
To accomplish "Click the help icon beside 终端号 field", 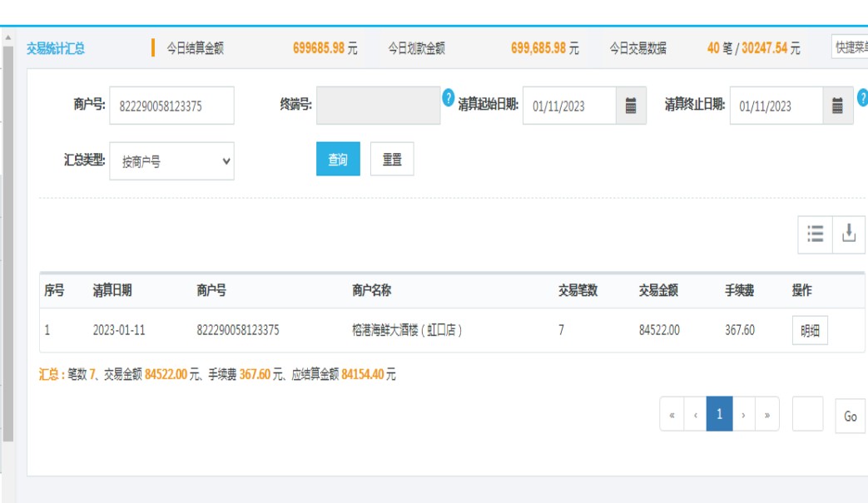I will pyautogui.click(x=449, y=98).
